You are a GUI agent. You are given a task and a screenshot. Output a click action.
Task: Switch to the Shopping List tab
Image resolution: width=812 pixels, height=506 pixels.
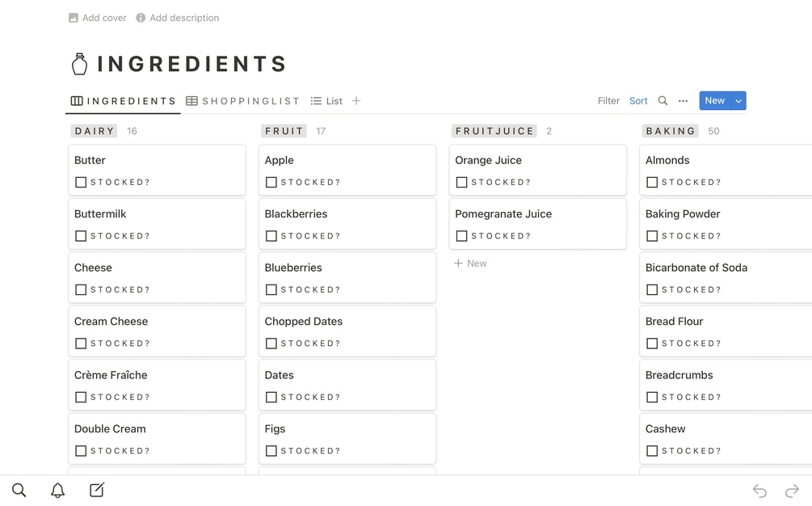242,101
